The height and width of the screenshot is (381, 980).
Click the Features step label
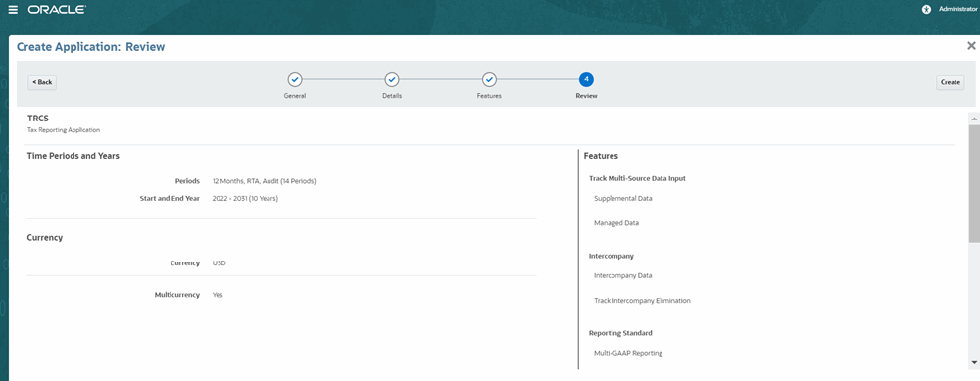pyautogui.click(x=489, y=96)
